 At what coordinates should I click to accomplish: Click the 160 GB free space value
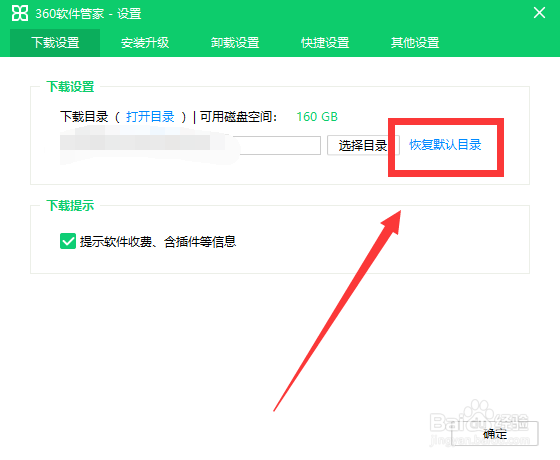(317, 117)
